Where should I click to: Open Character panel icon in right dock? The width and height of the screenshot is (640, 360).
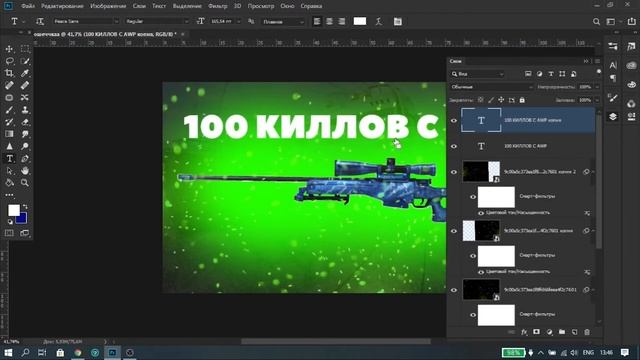point(613,65)
